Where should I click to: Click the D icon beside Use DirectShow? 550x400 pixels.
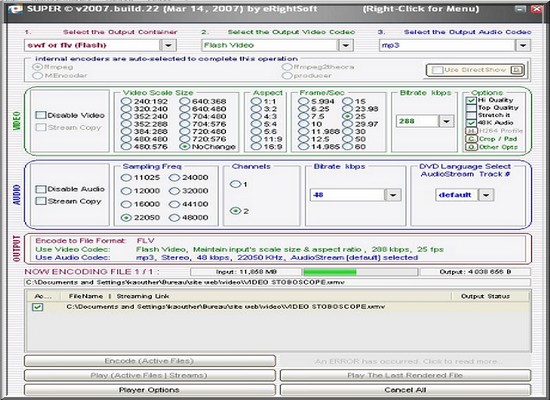[516, 70]
